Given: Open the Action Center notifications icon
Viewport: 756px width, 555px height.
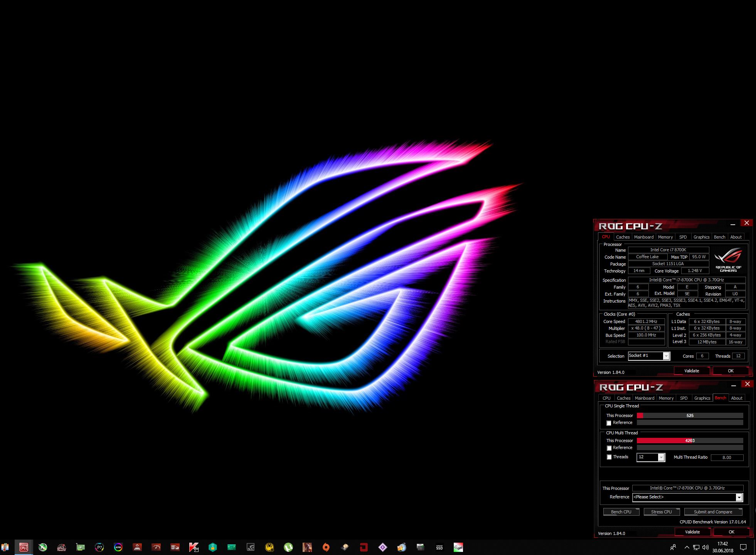Looking at the screenshot, I should [x=744, y=547].
